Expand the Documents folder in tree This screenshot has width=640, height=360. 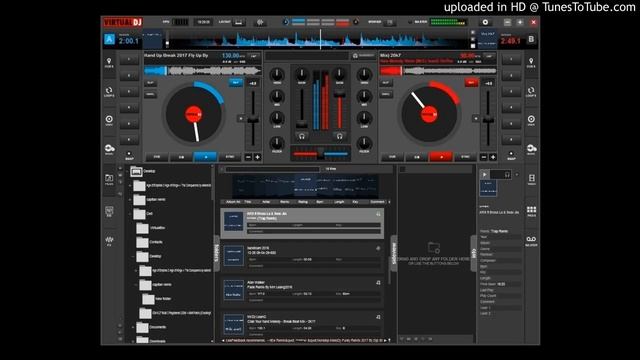133,327
